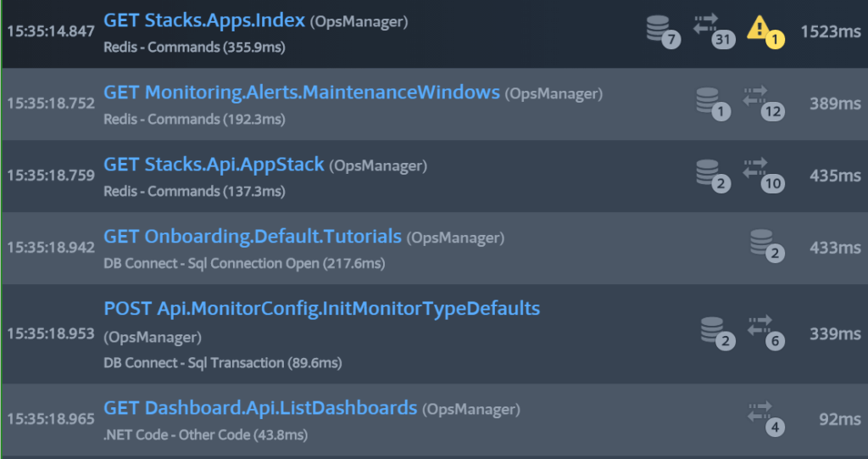Click the database icon on Stacks.Api.AppStack row
Viewport: 868px width, 459px height.
(x=713, y=176)
